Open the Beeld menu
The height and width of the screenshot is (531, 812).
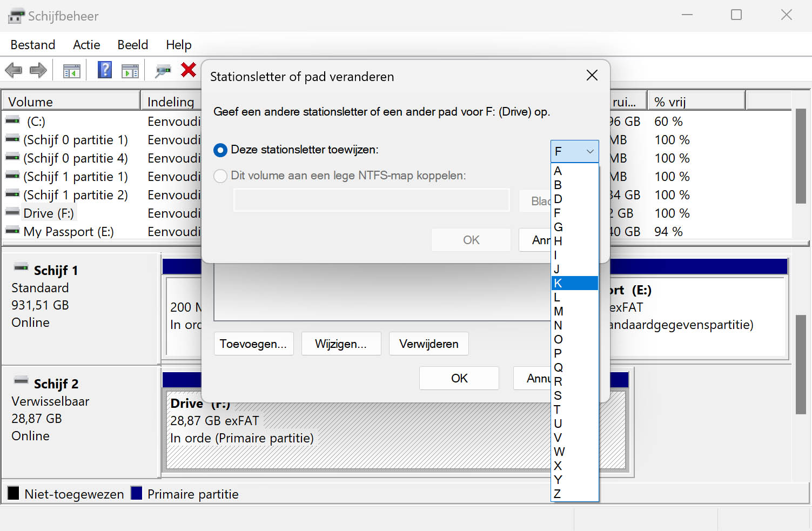(x=132, y=45)
